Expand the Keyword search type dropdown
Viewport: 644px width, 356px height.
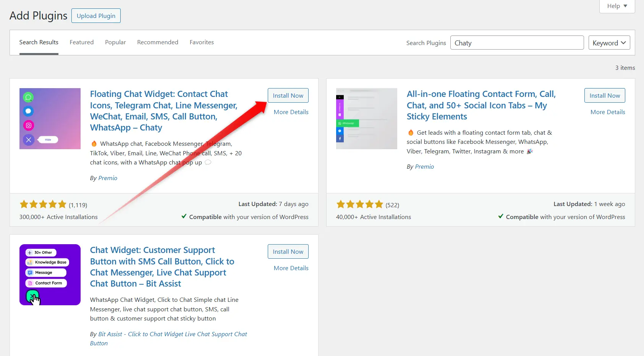click(x=609, y=43)
